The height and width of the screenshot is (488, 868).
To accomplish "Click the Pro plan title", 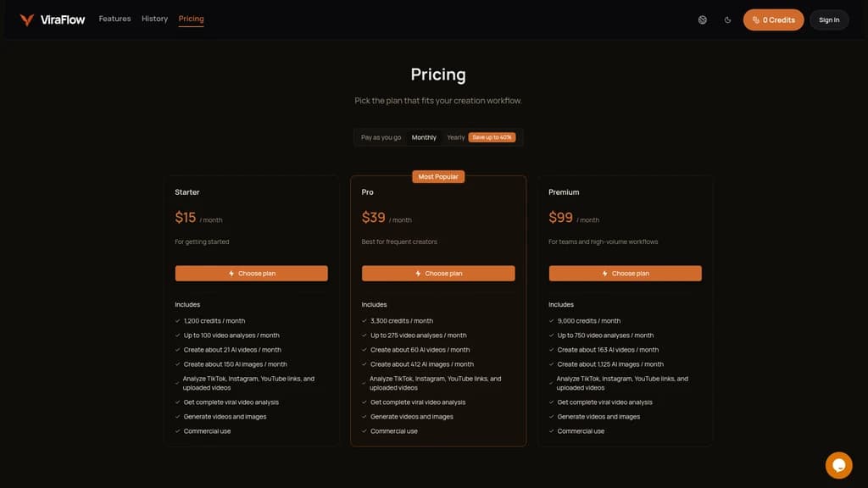I will coord(368,192).
